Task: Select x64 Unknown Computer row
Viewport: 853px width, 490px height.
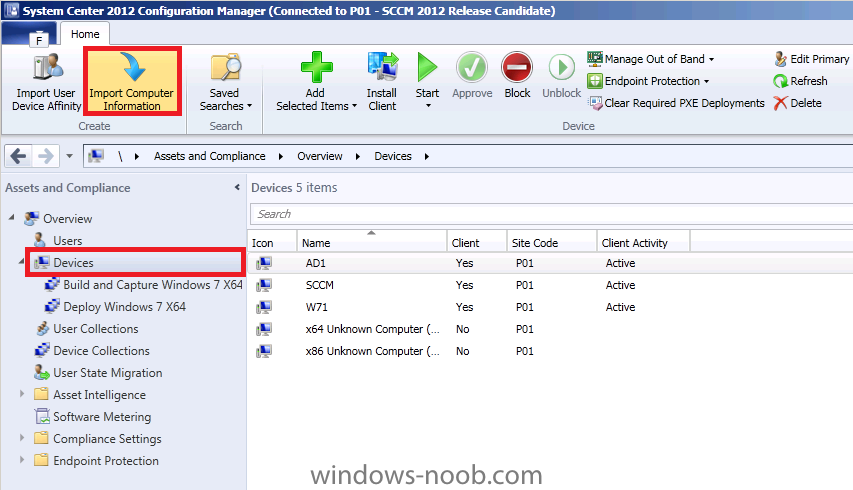Action: [x=551, y=329]
